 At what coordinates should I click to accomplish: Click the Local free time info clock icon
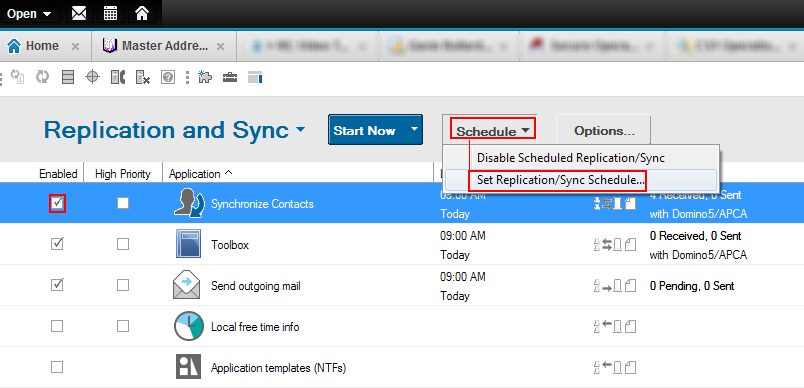(x=188, y=326)
